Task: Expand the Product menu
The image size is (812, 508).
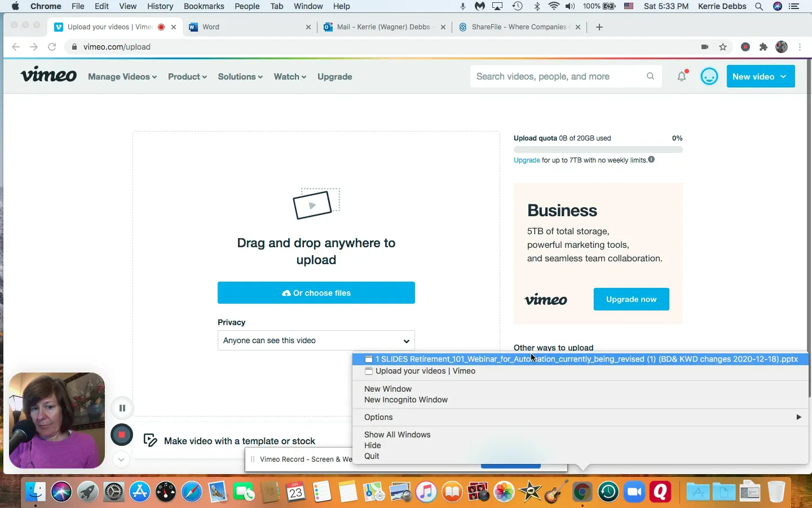Action: (x=187, y=77)
